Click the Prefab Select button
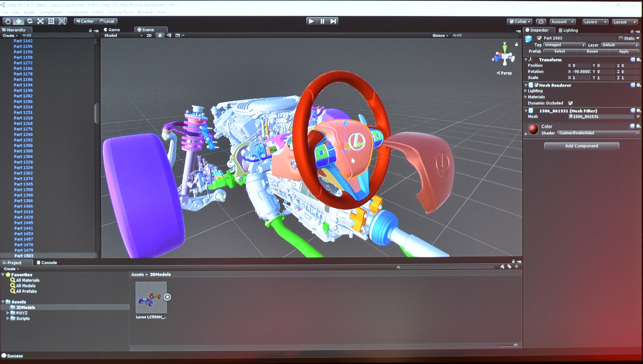The width and height of the screenshot is (643, 364). (x=559, y=51)
